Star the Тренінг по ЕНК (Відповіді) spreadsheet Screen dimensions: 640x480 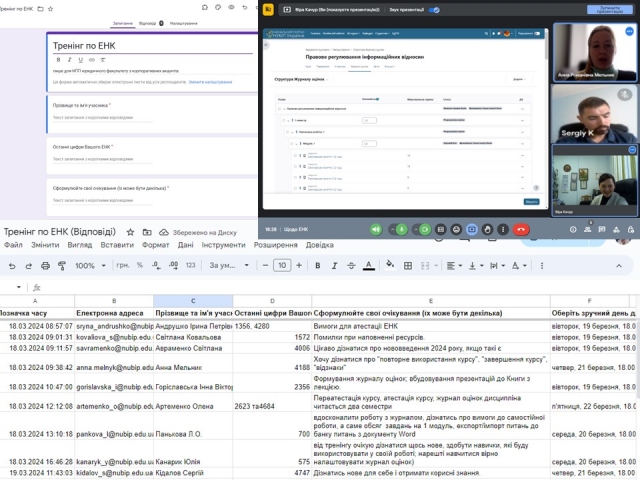132,231
